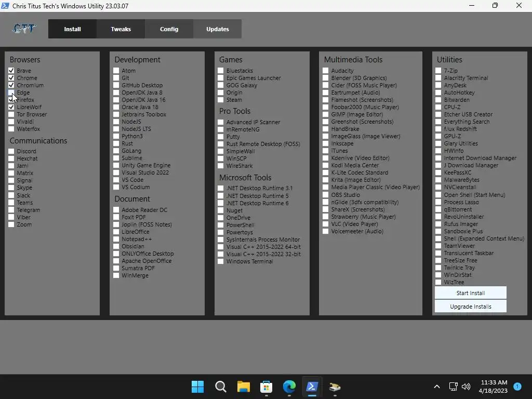Show hidden system tray icons
The width and height of the screenshot is (532, 399).
point(436,387)
